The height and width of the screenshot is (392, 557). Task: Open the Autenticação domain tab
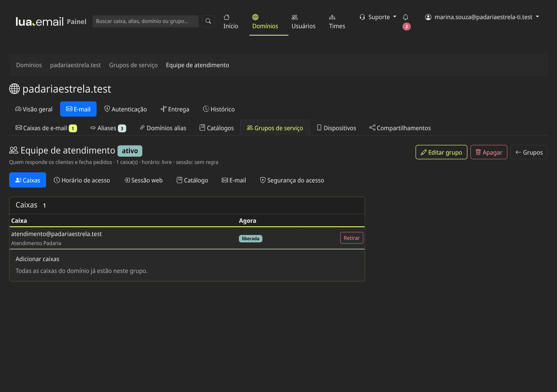click(126, 109)
